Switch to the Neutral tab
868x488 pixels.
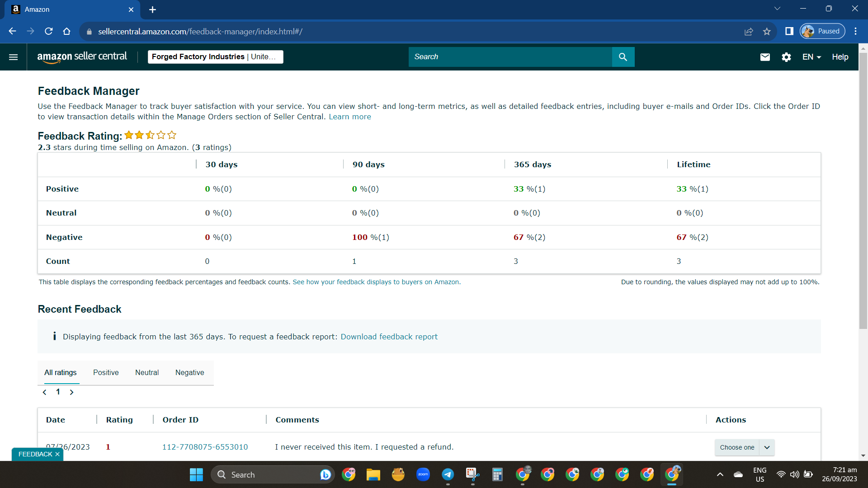(147, 373)
